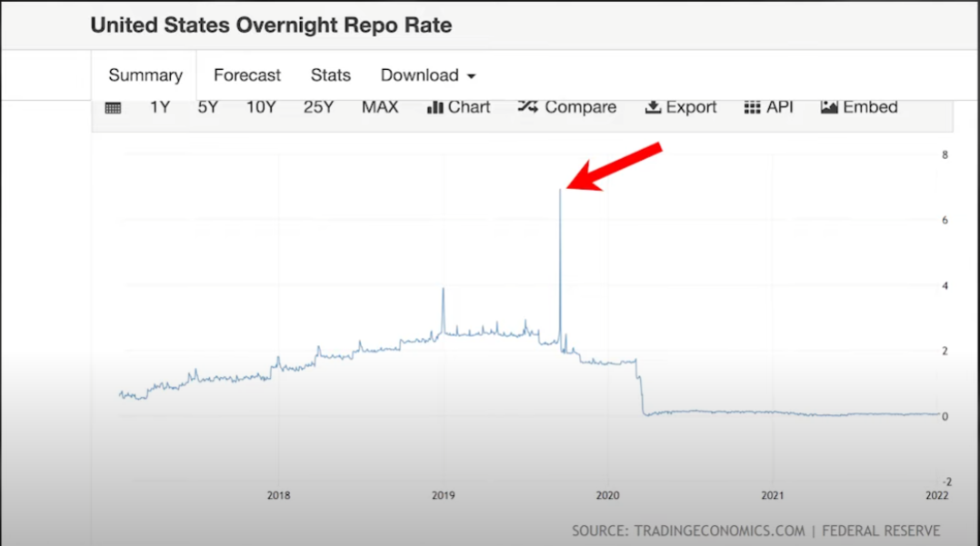Viewport: 980px width, 546px height.
Task: Open the Embed label
Action: click(x=870, y=107)
